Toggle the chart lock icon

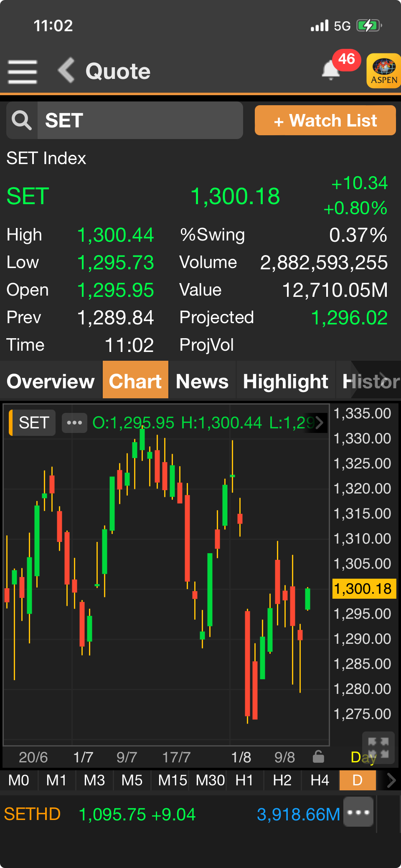[318, 757]
